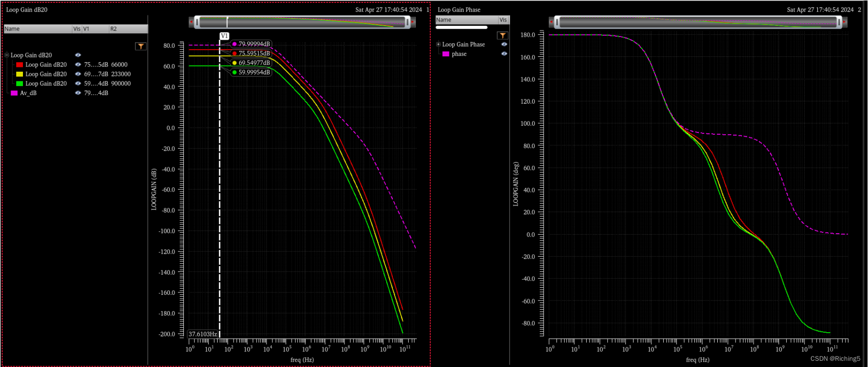Image resolution: width=868 pixels, height=367 pixels.
Task: Click the horizontal scrollbar in Phase legend panel
Action: 461,27
